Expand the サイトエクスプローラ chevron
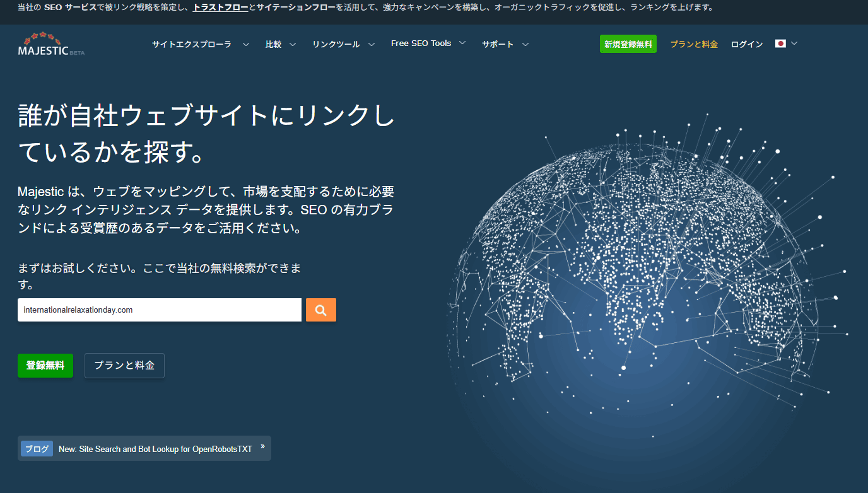This screenshot has width=868, height=493. click(246, 44)
